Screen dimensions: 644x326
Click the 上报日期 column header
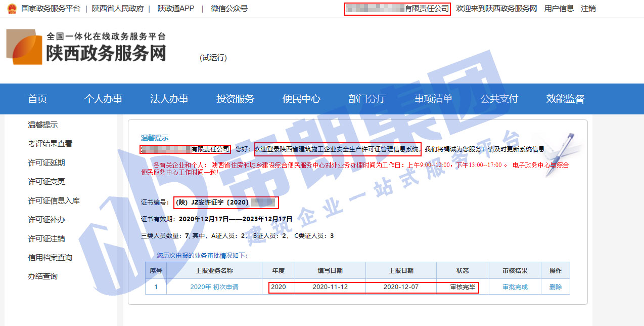(x=401, y=271)
